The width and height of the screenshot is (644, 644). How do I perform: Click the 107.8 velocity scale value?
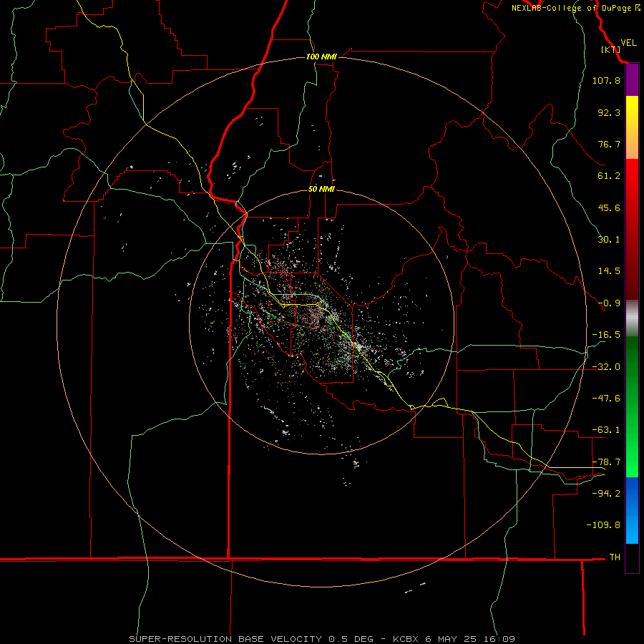click(x=606, y=80)
